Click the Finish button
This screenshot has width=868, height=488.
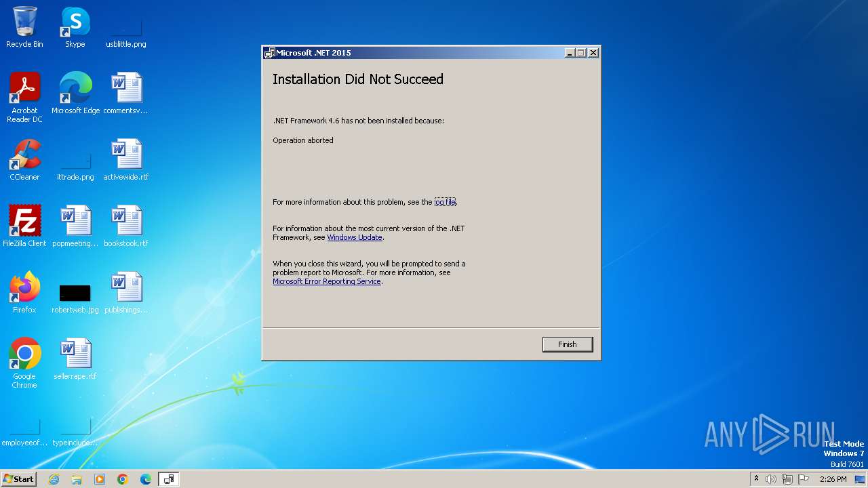click(568, 344)
